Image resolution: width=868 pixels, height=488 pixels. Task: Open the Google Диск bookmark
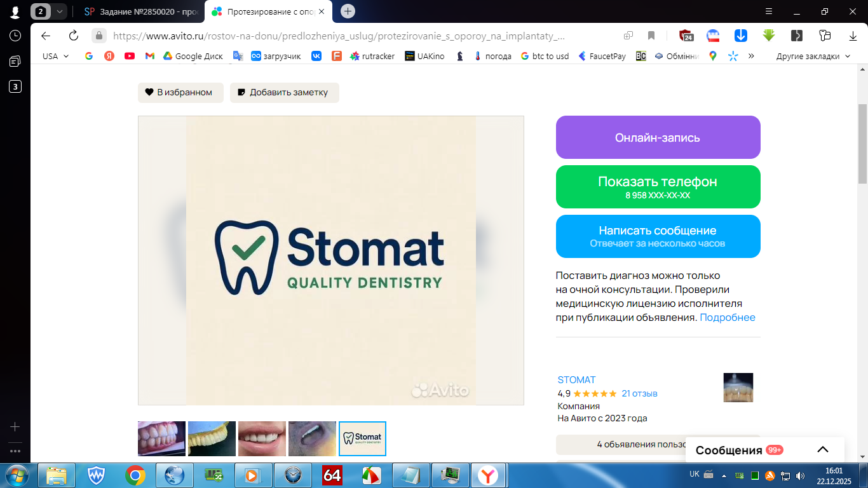coord(193,56)
